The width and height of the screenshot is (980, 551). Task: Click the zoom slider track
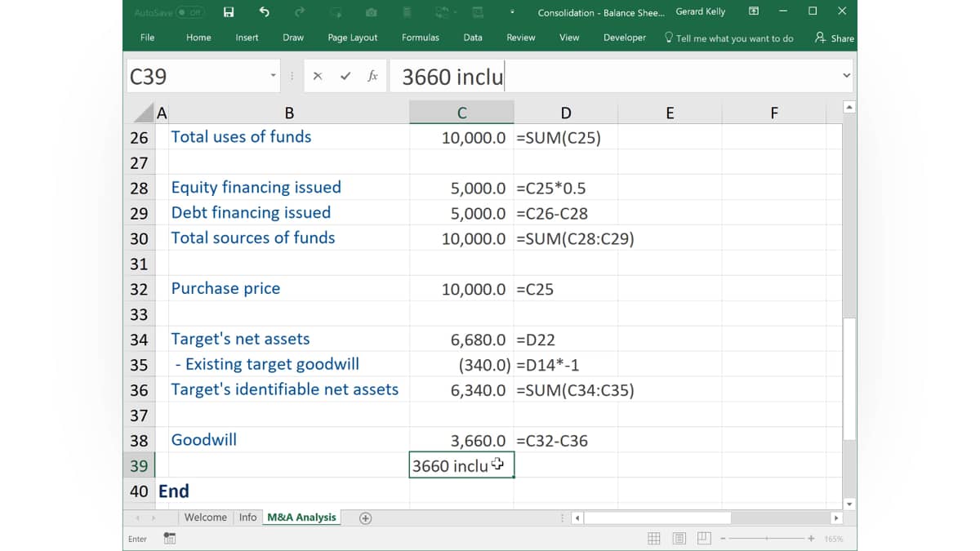[x=767, y=539]
